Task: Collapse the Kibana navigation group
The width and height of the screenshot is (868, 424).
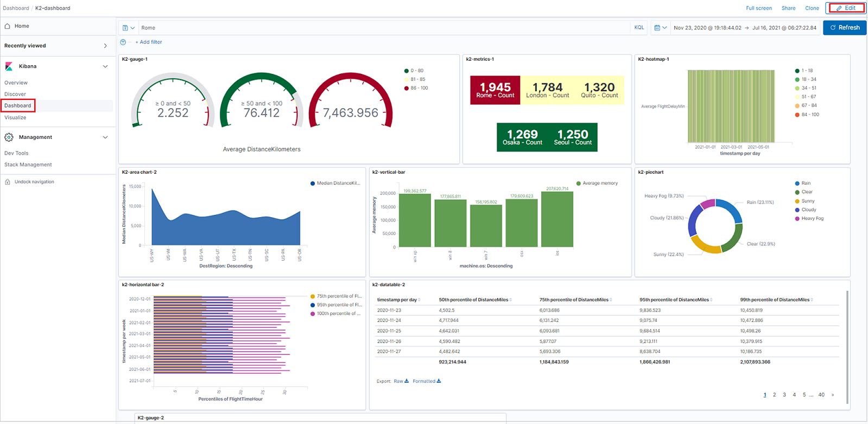Action: click(105, 66)
